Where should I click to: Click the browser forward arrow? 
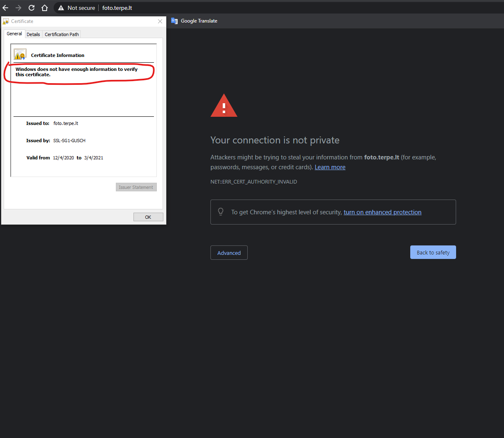[x=18, y=8]
